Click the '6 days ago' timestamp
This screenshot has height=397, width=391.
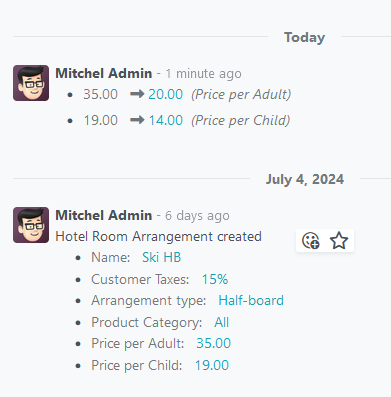click(197, 216)
